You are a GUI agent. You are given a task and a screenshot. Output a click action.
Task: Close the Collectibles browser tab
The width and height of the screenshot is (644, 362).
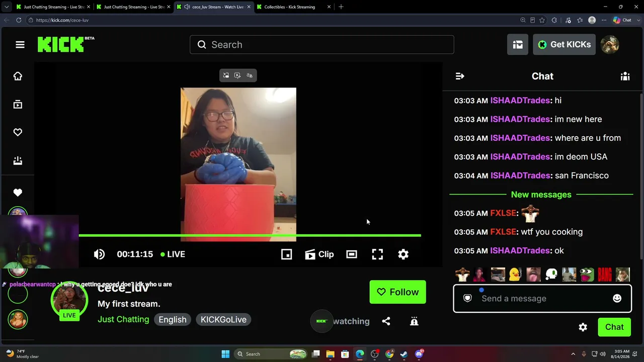329,7
